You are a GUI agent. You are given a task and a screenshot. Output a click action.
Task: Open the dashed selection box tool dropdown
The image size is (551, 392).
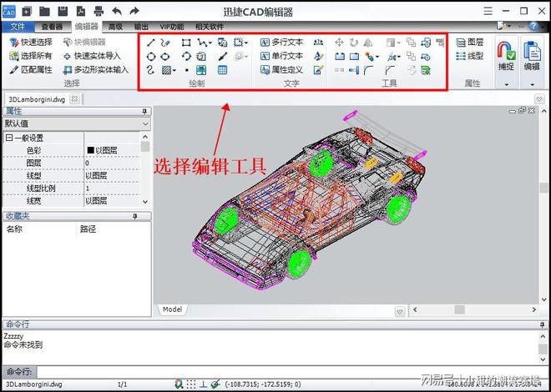tap(246, 43)
